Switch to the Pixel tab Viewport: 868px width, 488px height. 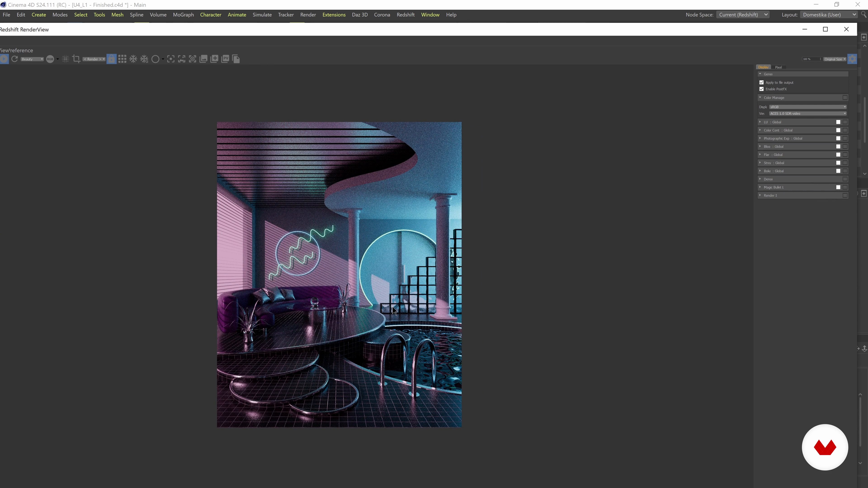(779, 67)
